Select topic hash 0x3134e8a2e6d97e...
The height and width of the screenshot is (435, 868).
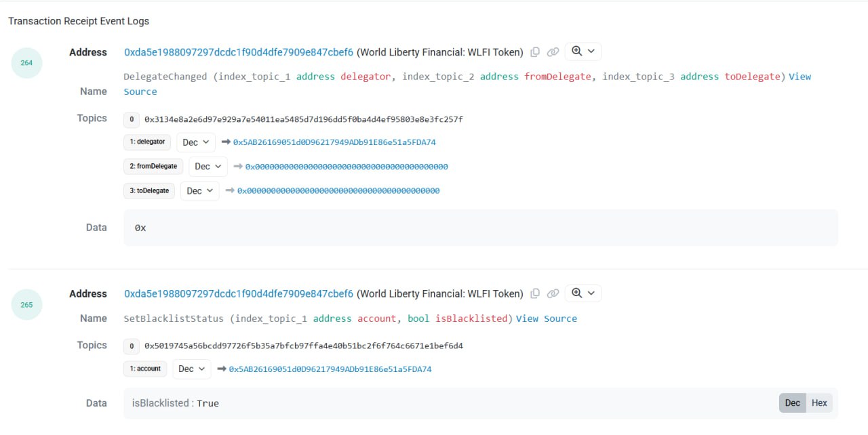coord(304,119)
